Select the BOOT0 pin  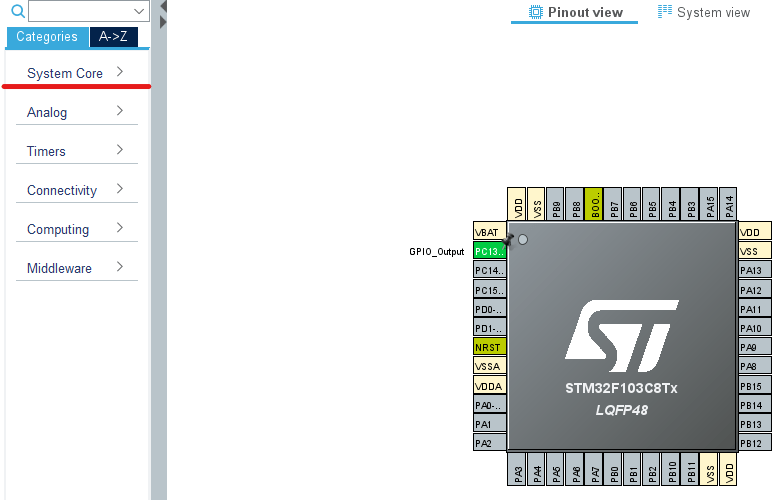click(594, 204)
